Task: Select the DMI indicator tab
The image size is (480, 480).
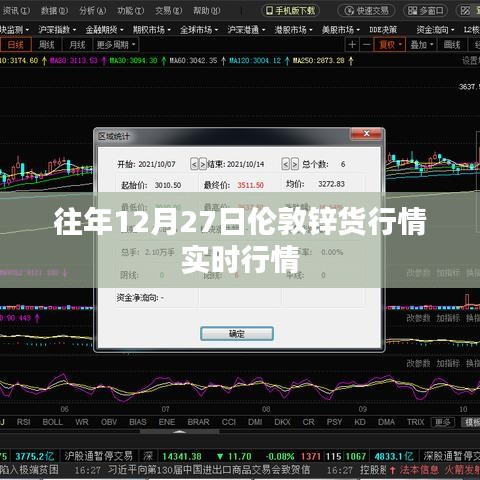Action: (x=255, y=422)
